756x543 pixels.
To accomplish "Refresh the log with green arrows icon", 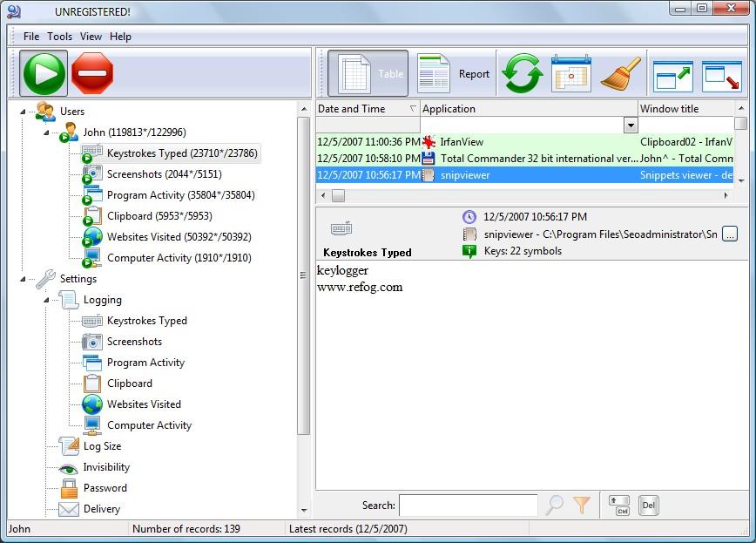I will pos(523,73).
